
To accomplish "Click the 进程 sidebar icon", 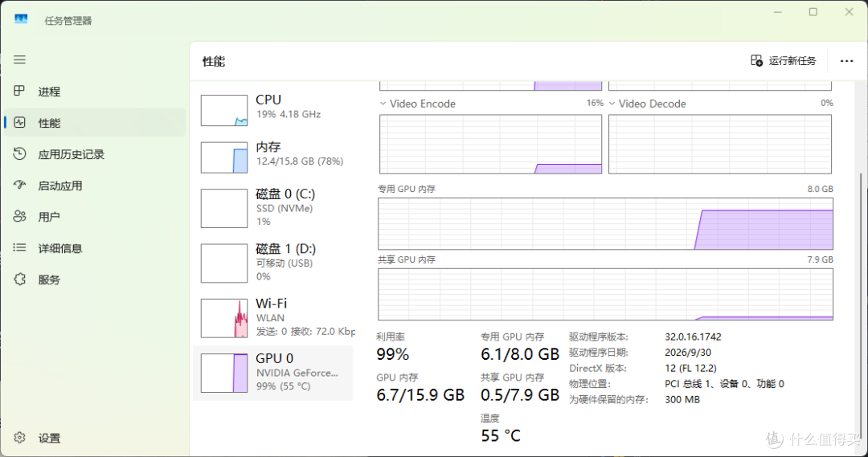I will click(x=19, y=91).
